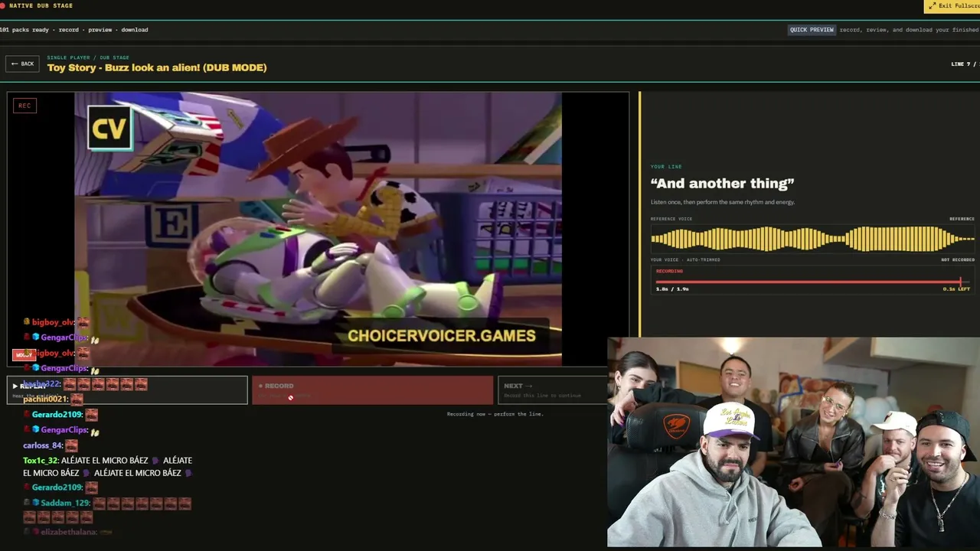Click the "Listen once, then perform" instruction
Screen dimensions: 980x551
pos(723,202)
